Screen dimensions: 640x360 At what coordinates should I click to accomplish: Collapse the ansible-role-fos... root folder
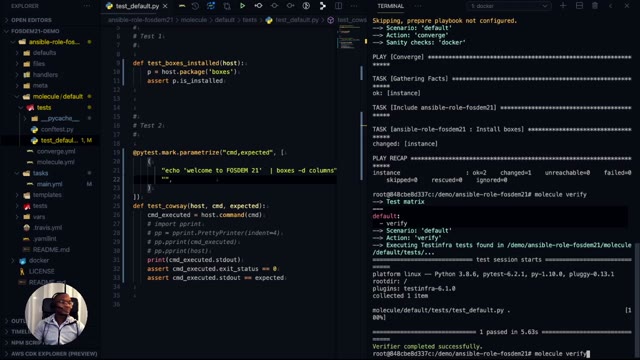click(x=54, y=42)
